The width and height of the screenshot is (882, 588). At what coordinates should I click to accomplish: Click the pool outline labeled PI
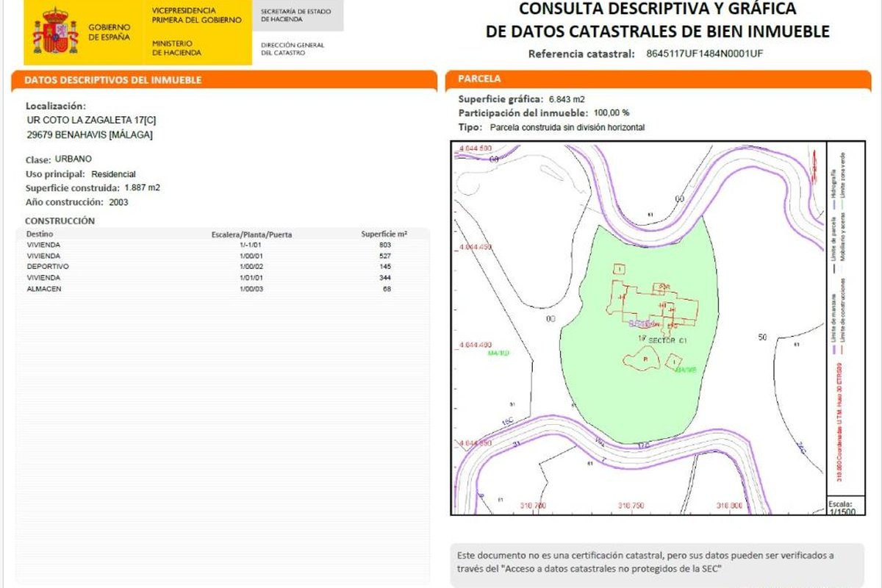[639, 359]
